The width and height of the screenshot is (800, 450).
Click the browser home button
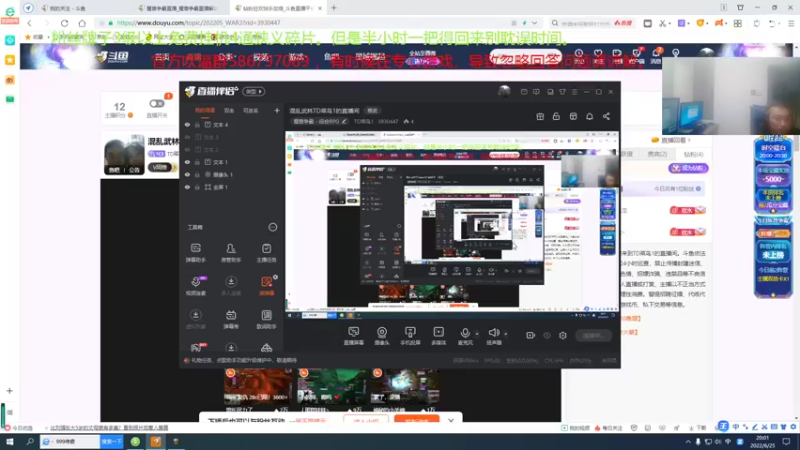pos(82,23)
